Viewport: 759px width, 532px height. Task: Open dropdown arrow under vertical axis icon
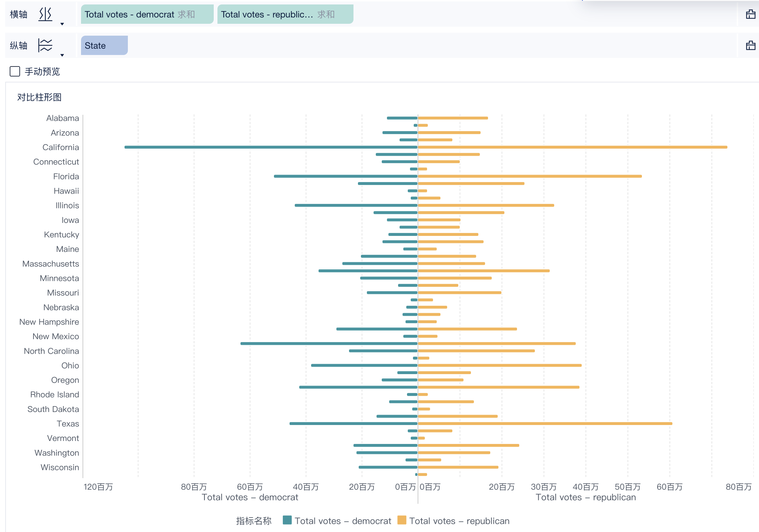point(62,55)
